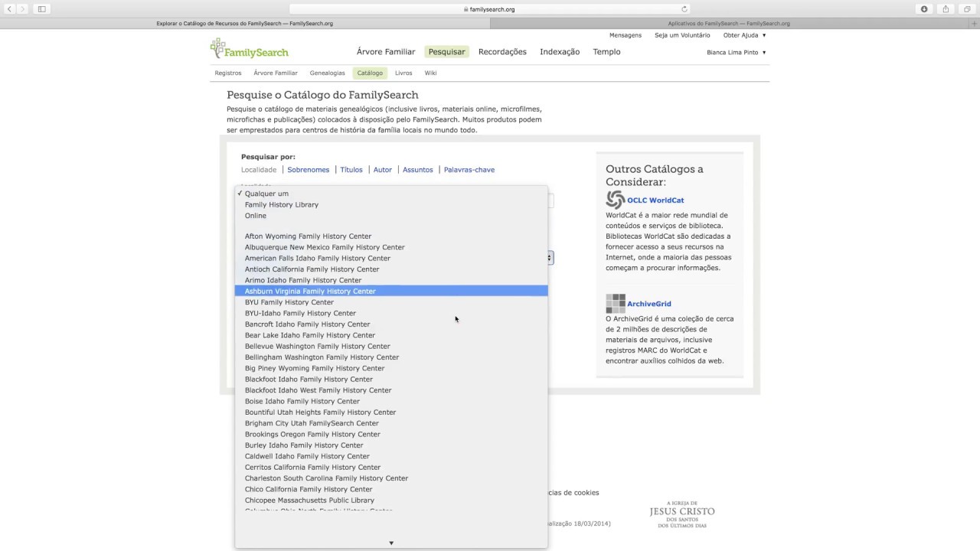Choose Bear Lake Idaho Family History Center
This screenshot has height=551, width=980.
[x=391, y=335]
